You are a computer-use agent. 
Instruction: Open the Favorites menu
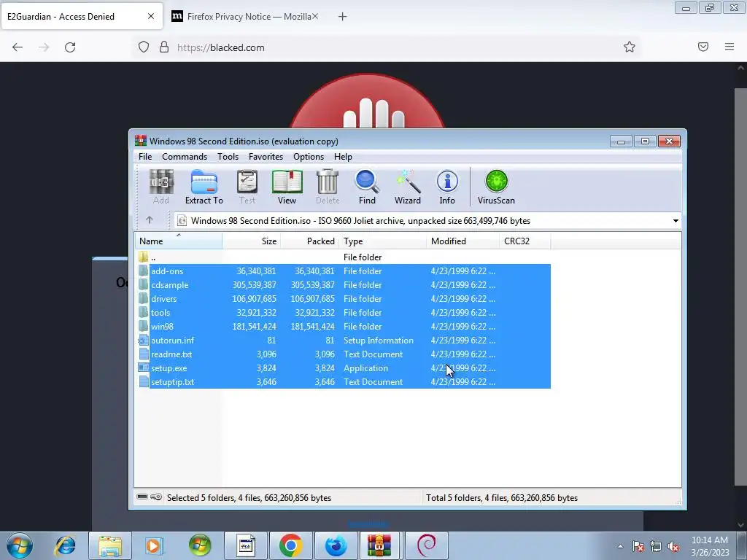click(266, 157)
